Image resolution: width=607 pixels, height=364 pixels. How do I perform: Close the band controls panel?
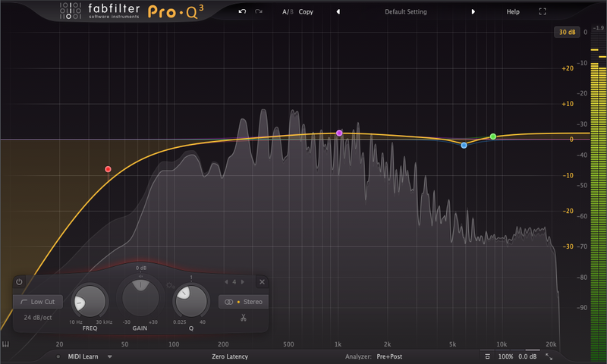262,282
